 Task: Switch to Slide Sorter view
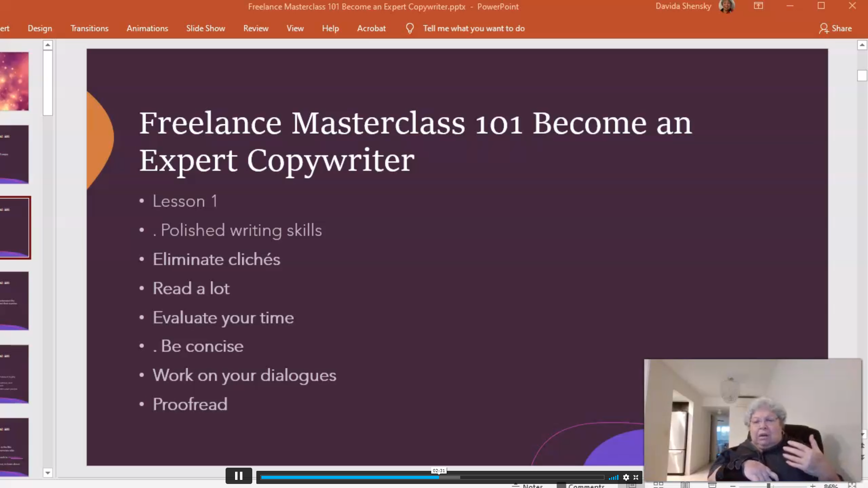(658, 485)
